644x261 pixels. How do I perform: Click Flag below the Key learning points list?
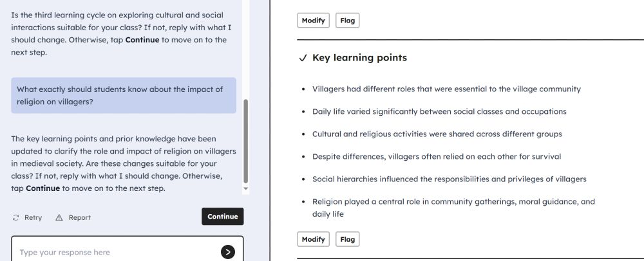348,239
